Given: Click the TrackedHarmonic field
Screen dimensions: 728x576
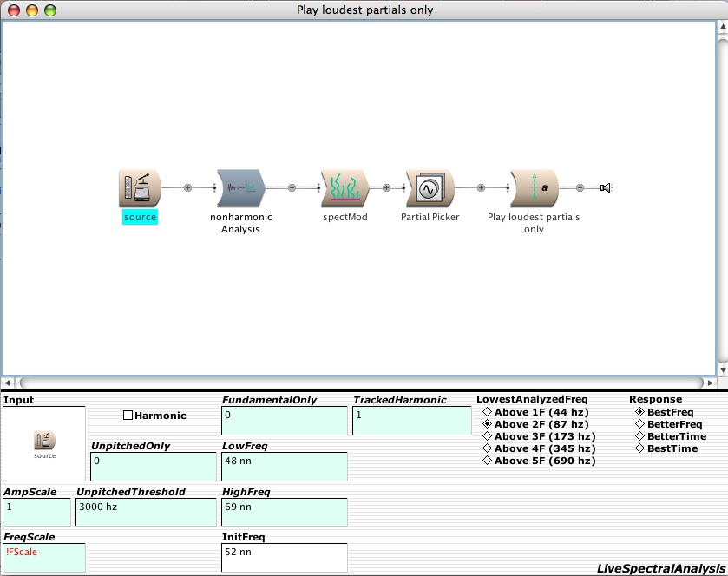Looking at the screenshot, I should tap(412, 421).
